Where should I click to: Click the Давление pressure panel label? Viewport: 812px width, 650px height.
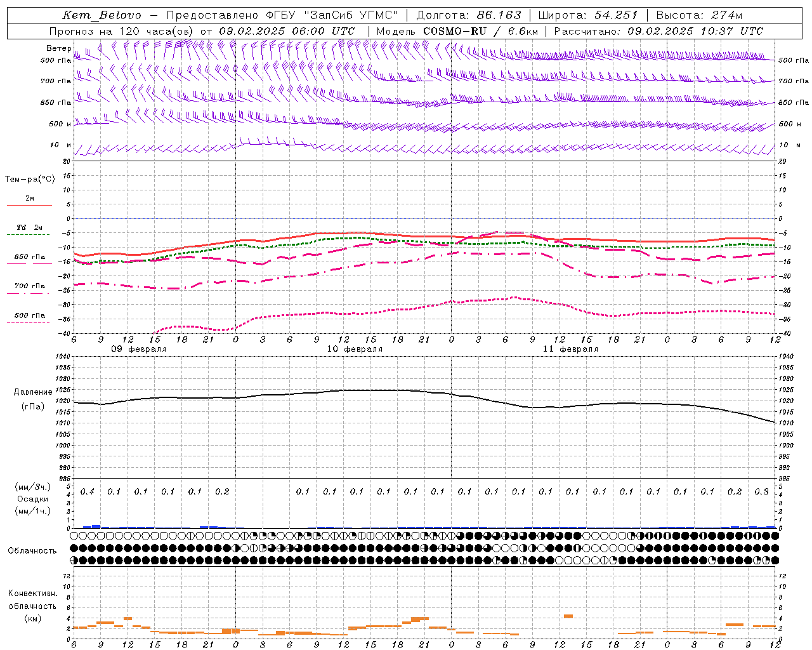(x=33, y=392)
